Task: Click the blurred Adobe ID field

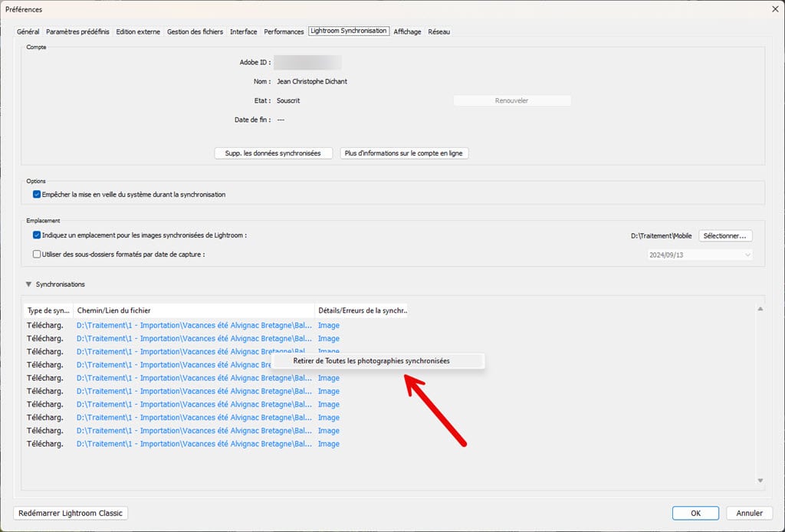Action: pos(308,63)
